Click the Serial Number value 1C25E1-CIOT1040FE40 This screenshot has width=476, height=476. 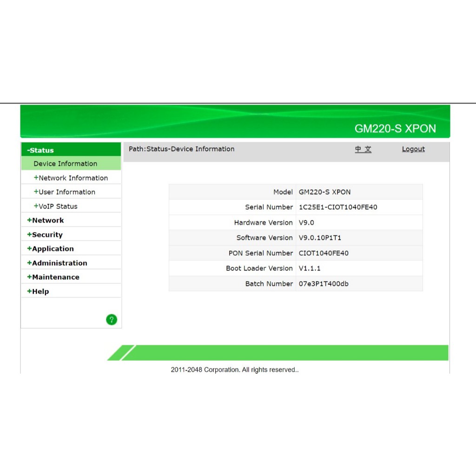click(x=338, y=207)
